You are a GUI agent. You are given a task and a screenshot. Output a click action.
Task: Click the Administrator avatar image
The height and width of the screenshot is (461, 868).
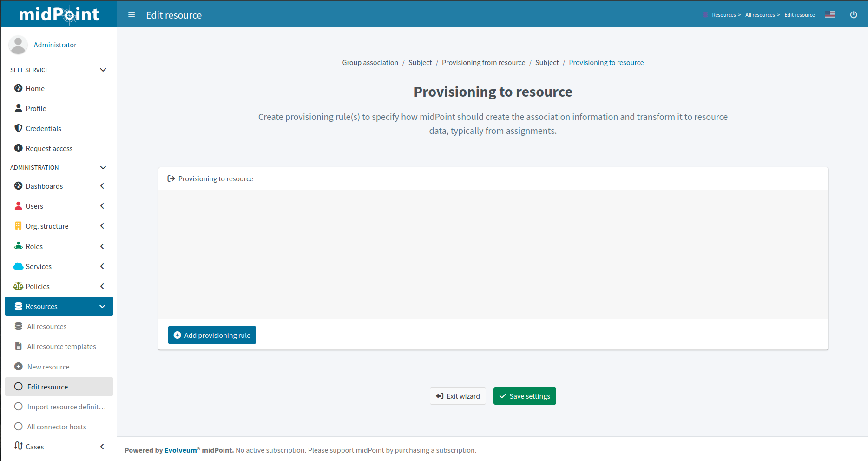click(x=18, y=45)
